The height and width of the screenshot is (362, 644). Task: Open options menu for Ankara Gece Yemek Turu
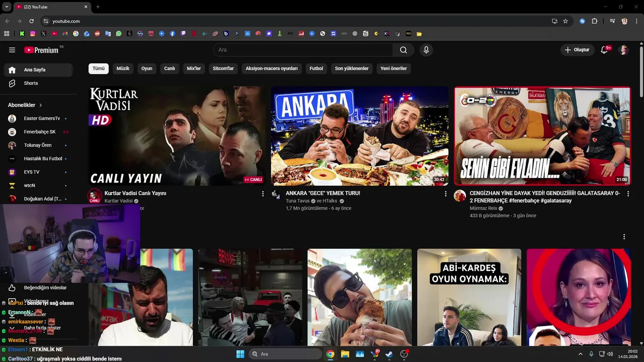(x=445, y=194)
